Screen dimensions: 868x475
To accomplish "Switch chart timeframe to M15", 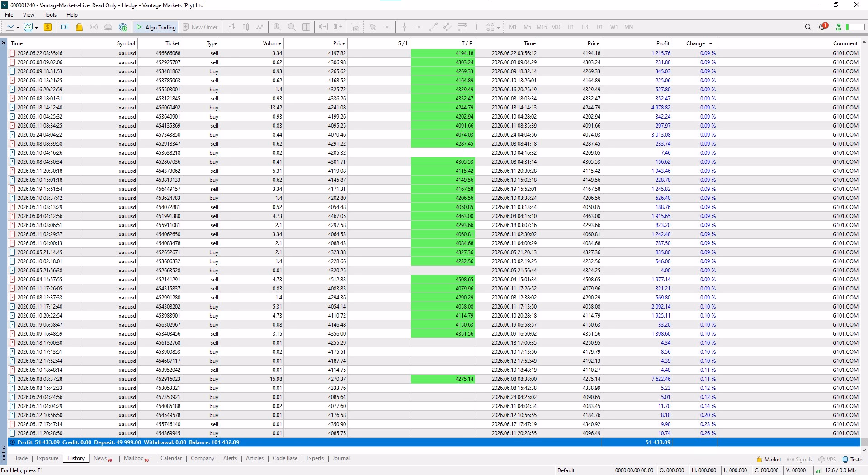I will click(542, 27).
